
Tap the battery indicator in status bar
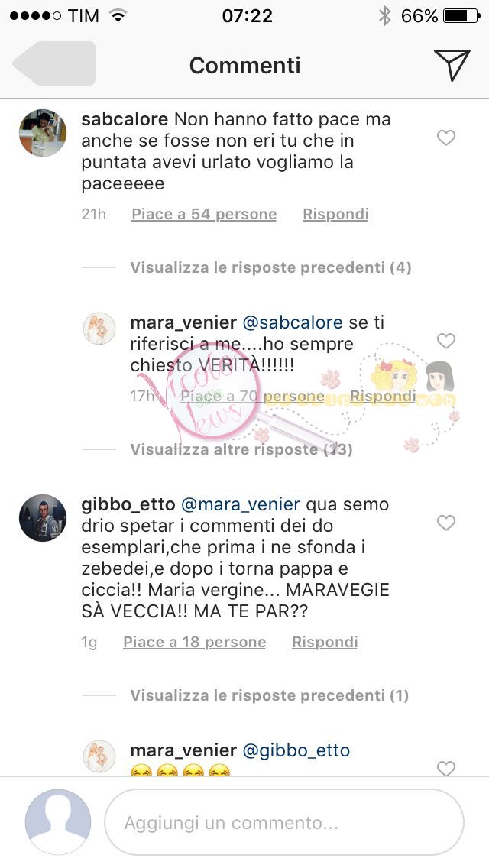(x=461, y=16)
